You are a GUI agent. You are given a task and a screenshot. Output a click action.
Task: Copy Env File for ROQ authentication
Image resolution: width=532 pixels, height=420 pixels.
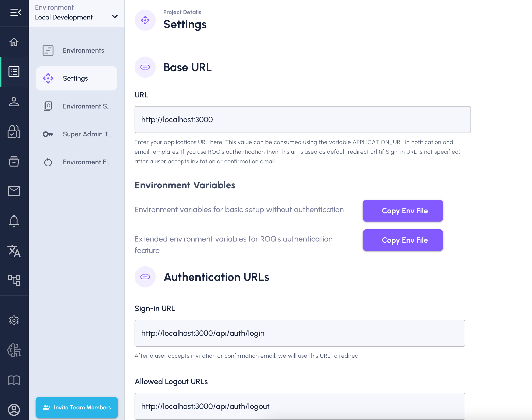point(402,240)
